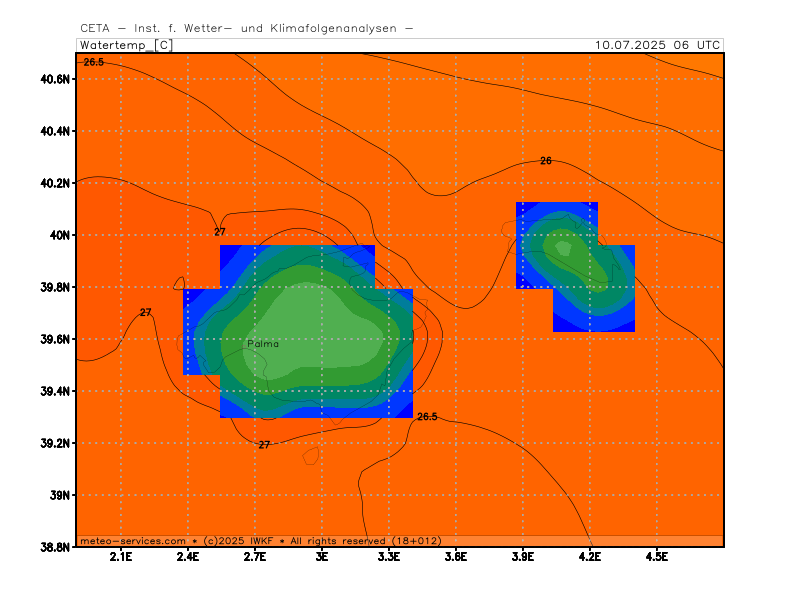Click the small Cabrera island outline south of Mallorca

[x=311, y=456]
